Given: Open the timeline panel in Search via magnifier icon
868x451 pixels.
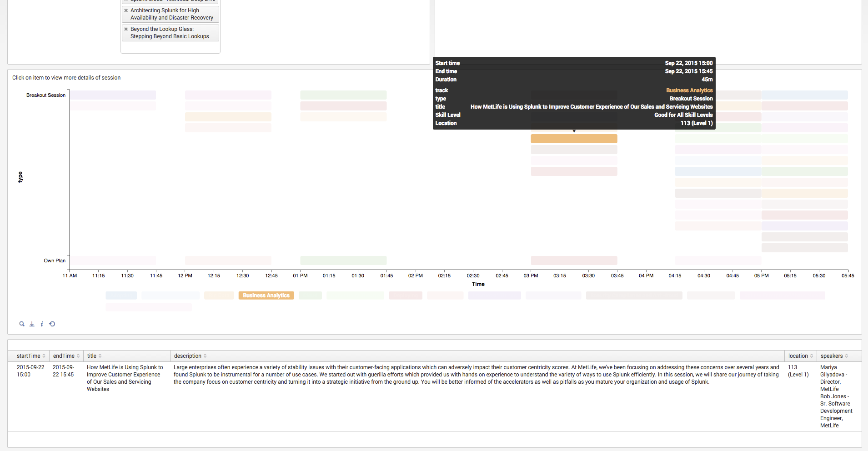Looking at the screenshot, I should (22, 324).
